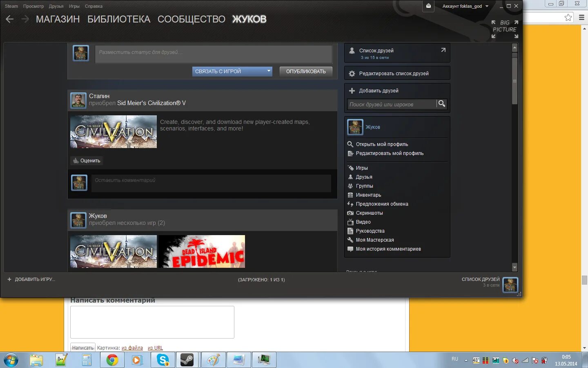Click the из файла link in browser
Viewport: 588px width, 368px height.
coord(132,348)
